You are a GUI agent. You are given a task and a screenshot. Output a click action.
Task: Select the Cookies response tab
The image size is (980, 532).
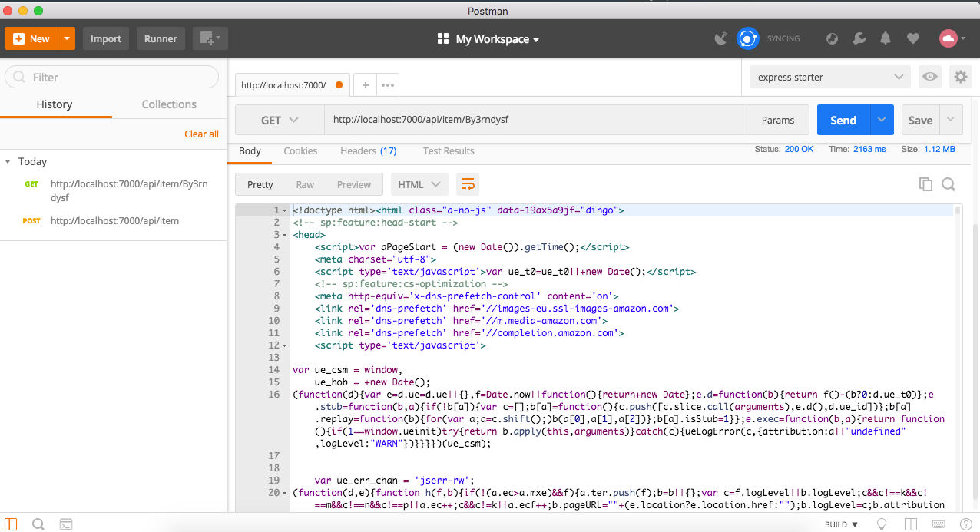pos(300,151)
